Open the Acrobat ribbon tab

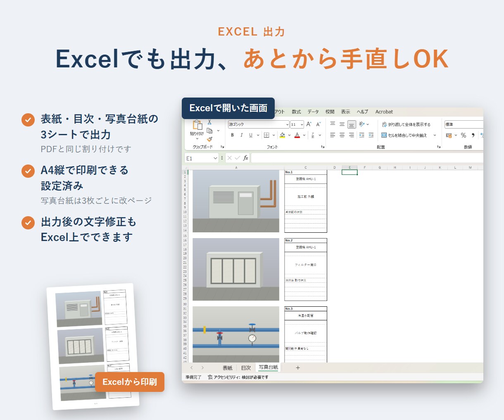pyautogui.click(x=384, y=112)
